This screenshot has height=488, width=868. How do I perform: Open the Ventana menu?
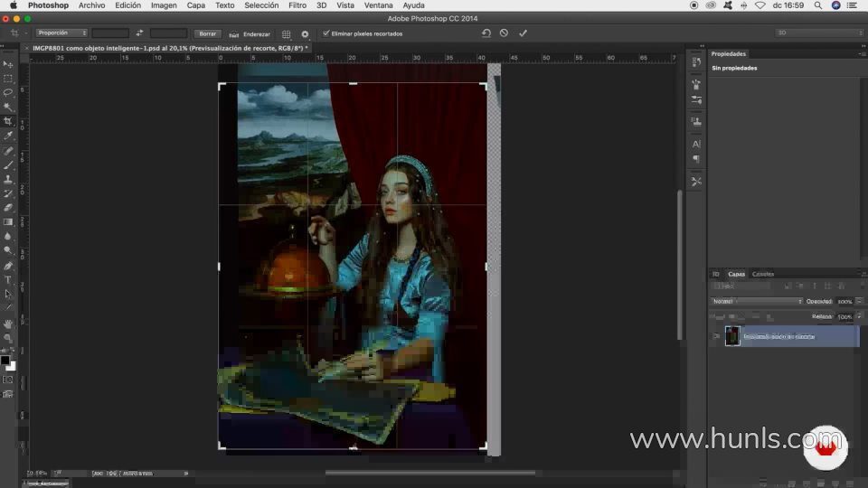click(378, 5)
